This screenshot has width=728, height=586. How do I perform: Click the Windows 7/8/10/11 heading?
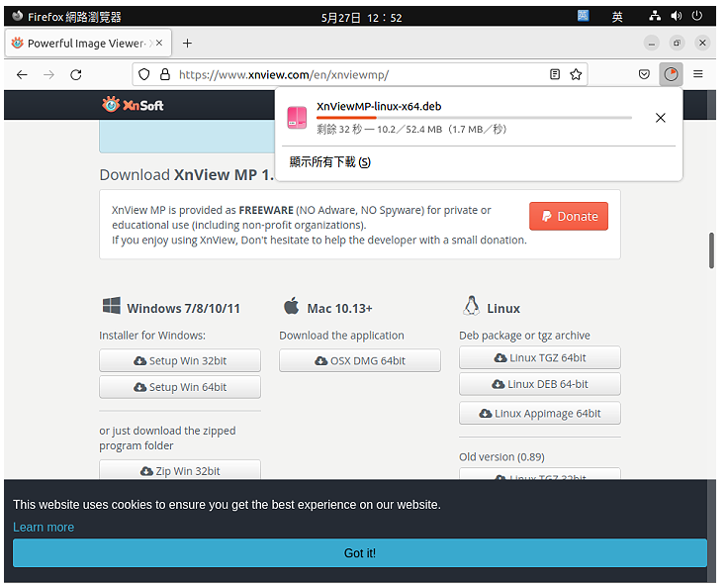(x=183, y=309)
